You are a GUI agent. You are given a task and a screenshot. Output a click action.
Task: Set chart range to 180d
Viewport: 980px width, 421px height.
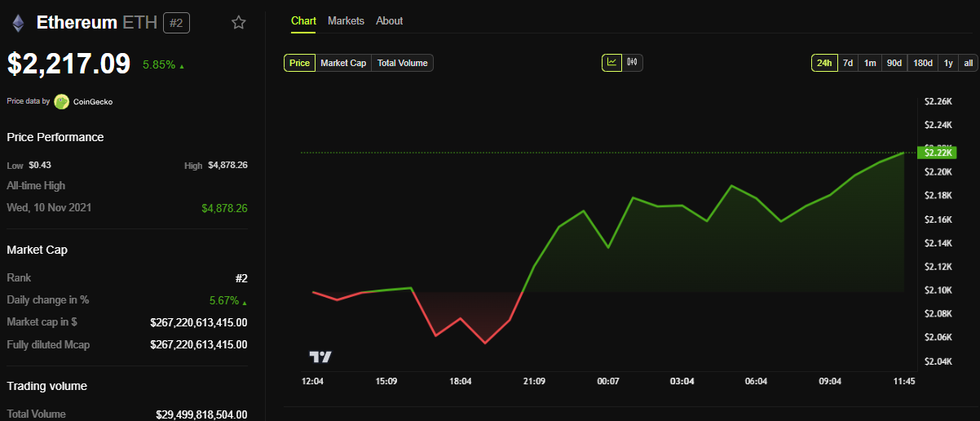[923, 63]
